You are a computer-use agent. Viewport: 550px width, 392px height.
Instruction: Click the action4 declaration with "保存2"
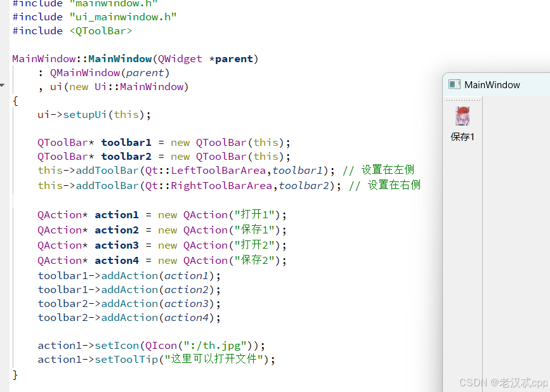pyautogui.click(x=162, y=261)
